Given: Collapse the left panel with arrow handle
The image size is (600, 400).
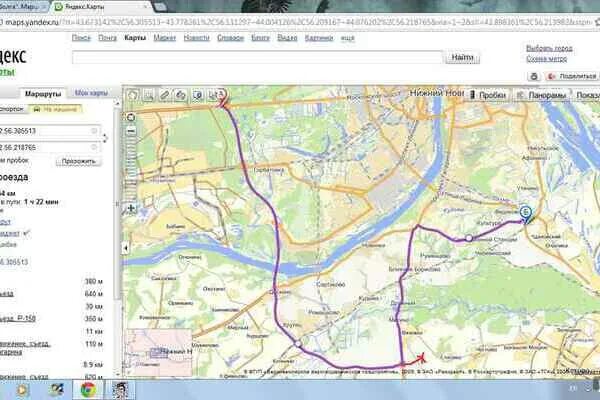Looking at the screenshot, I should pos(126,248).
